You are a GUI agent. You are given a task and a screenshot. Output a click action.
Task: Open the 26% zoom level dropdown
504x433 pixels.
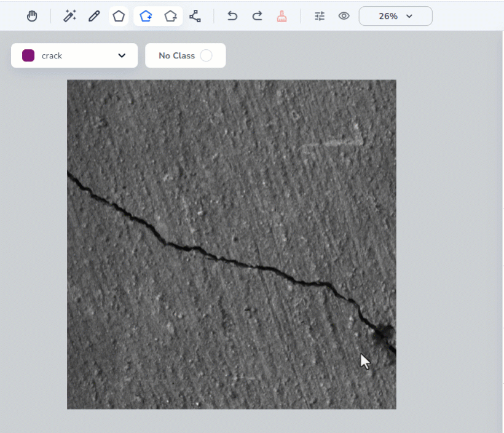click(395, 16)
